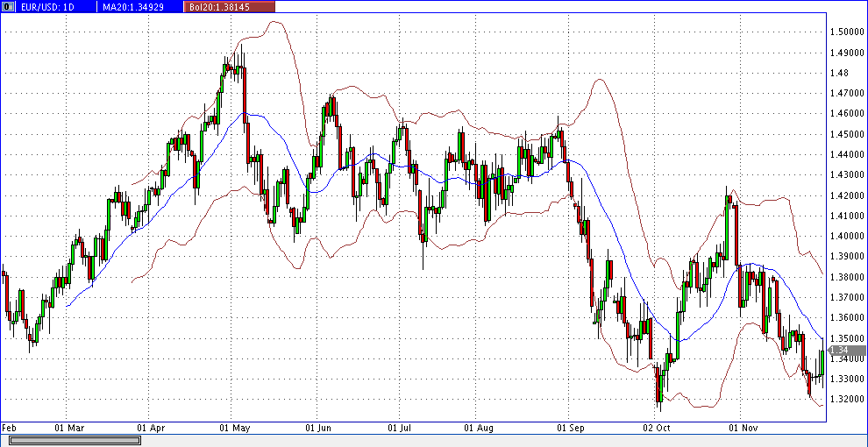Click the chart menu icon beside EUR/USD

(6, 7)
